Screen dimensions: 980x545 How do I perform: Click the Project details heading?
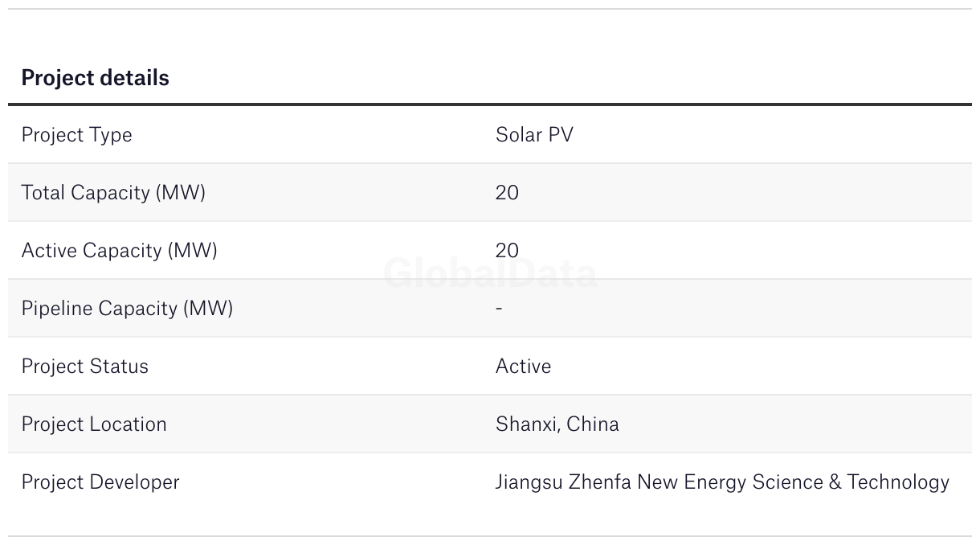(95, 78)
